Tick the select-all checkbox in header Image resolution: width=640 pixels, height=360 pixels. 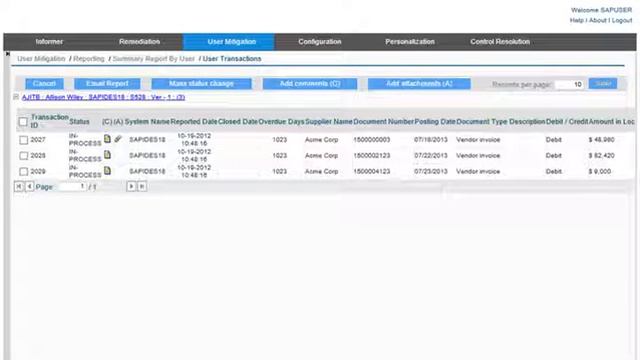point(23,122)
